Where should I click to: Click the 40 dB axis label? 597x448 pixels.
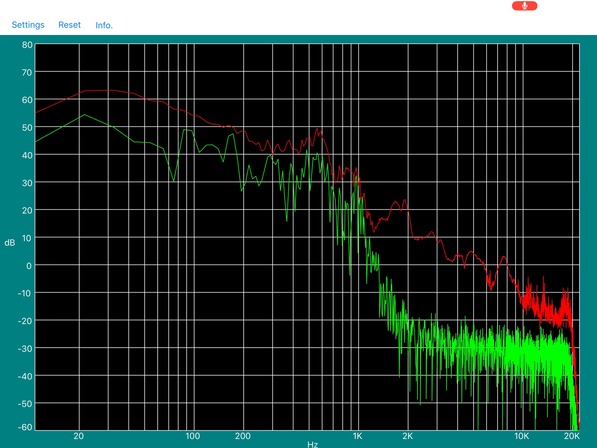click(x=27, y=155)
